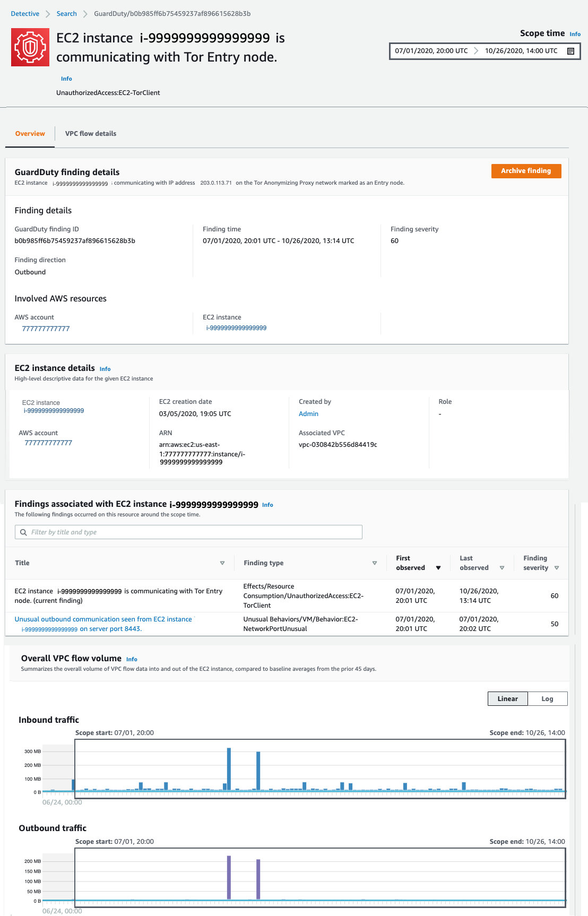This screenshot has width=588, height=916.
Task: Sort by First observed column arrow
Action: coord(438,568)
